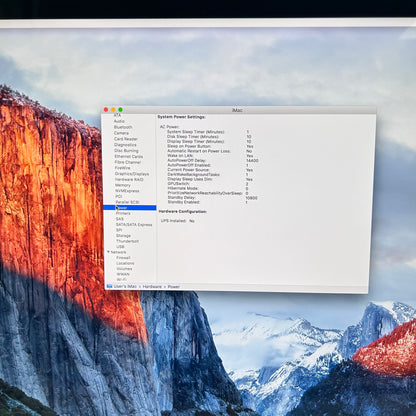The image size is (416, 416).
Task: Select ATA in the hardware sidebar
Action: click(x=117, y=115)
